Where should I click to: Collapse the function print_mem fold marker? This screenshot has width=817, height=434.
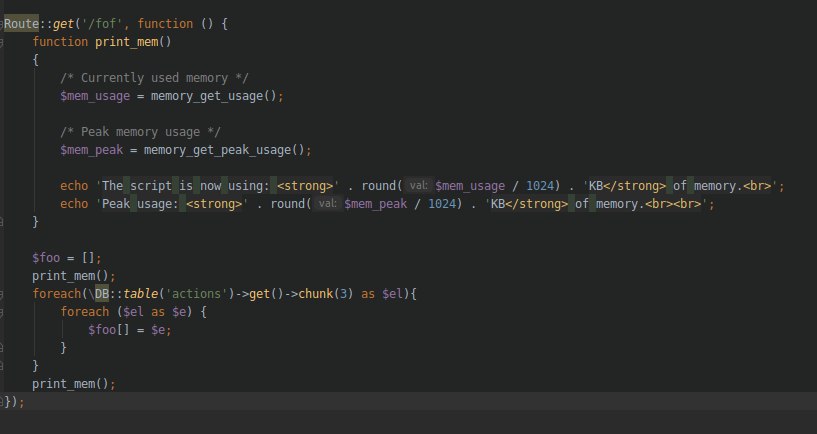[2, 42]
